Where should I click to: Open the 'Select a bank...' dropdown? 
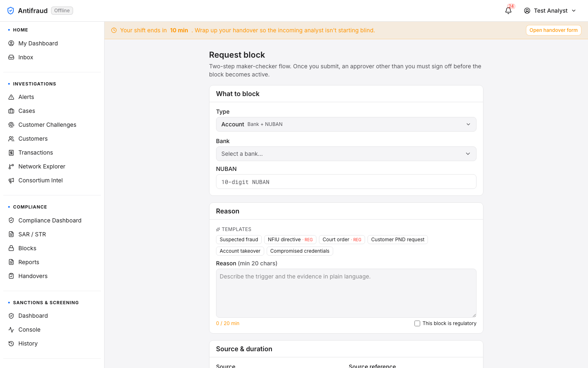click(x=346, y=154)
